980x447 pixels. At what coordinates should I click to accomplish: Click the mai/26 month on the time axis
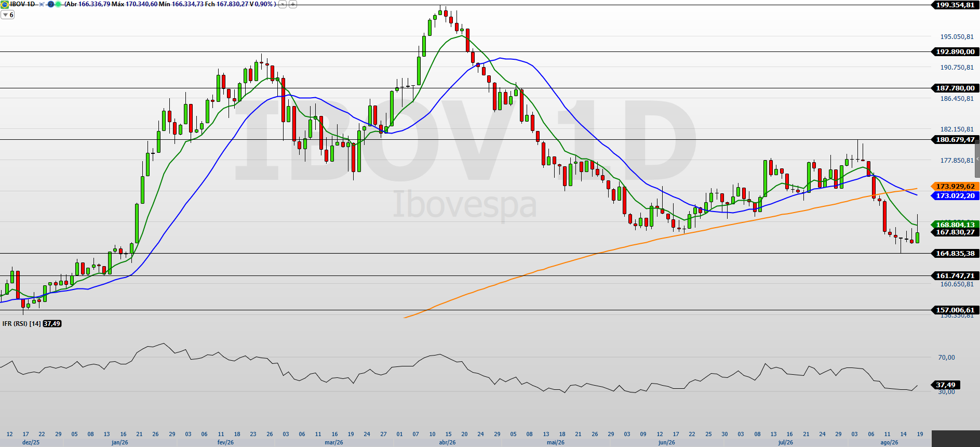coord(556,443)
